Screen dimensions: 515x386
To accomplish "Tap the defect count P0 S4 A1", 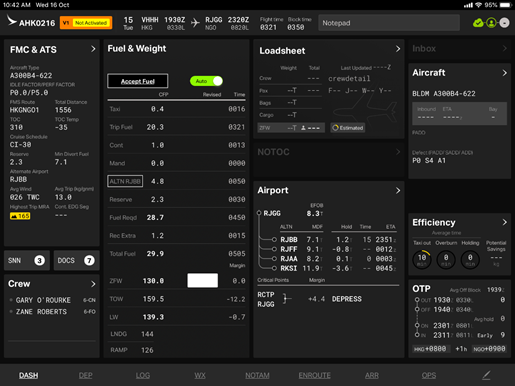I will (x=429, y=161).
